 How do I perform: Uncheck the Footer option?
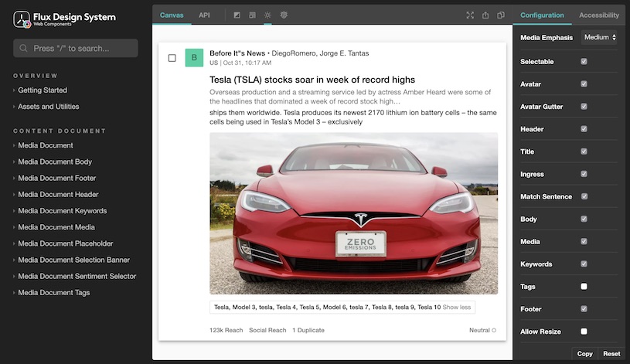(584, 309)
